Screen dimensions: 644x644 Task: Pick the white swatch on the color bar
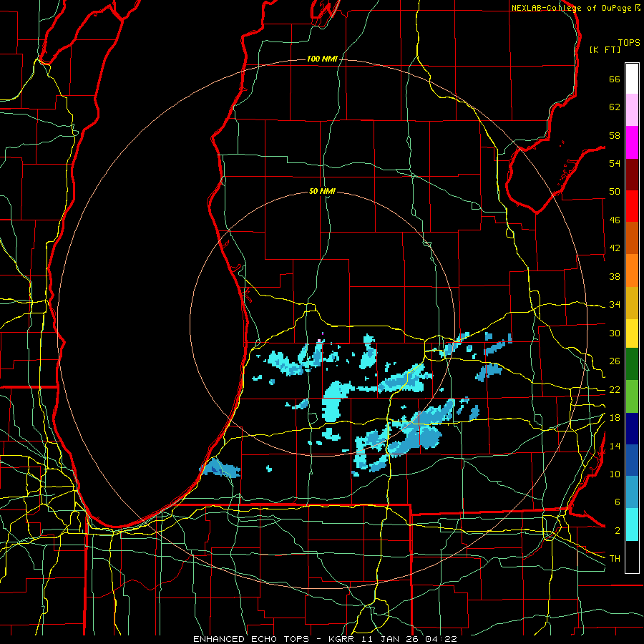(632, 79)
